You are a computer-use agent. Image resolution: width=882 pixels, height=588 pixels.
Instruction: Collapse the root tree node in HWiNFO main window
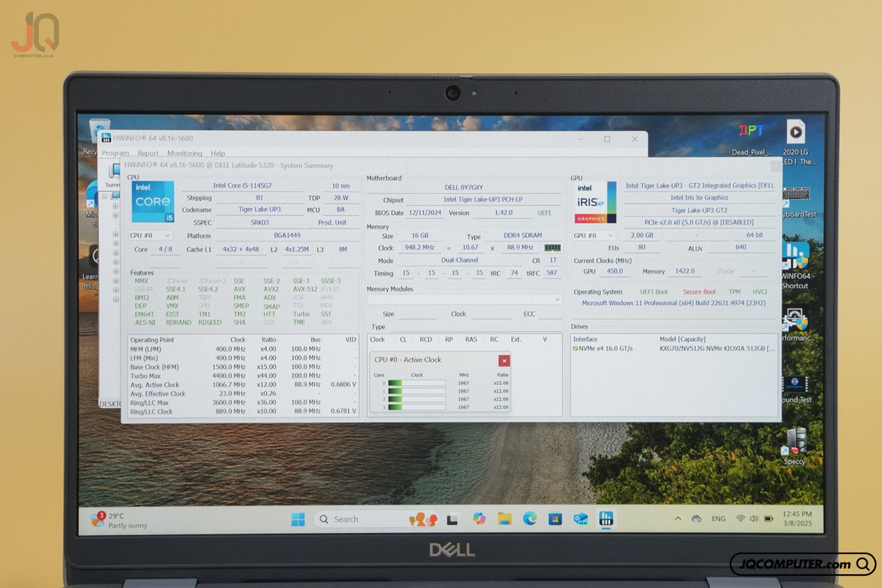pos(105,196)
